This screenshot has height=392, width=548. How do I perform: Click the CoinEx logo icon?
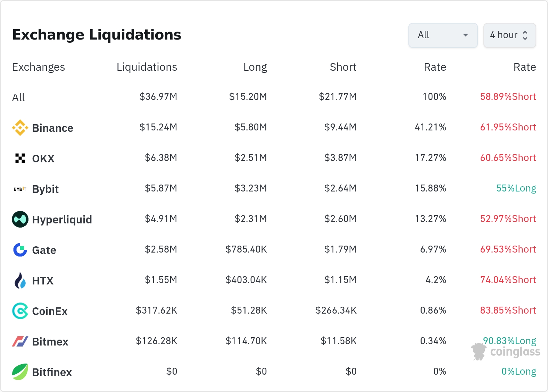[20, 311]
